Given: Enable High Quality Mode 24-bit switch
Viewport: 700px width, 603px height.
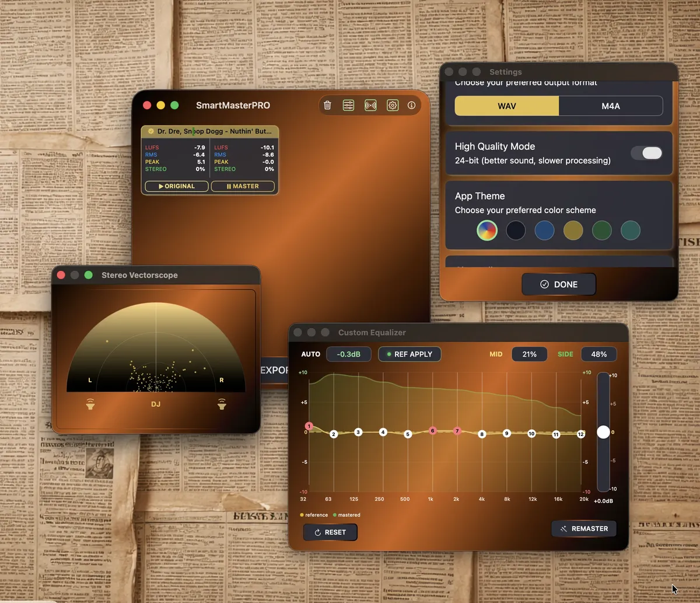Looking at the screenshot, I should coord(646,153).
